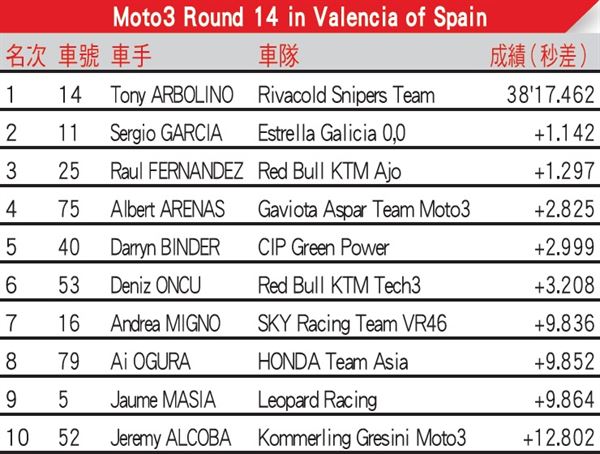Click the 車隊 column header
600x454 pixels.
pos(278,56)
